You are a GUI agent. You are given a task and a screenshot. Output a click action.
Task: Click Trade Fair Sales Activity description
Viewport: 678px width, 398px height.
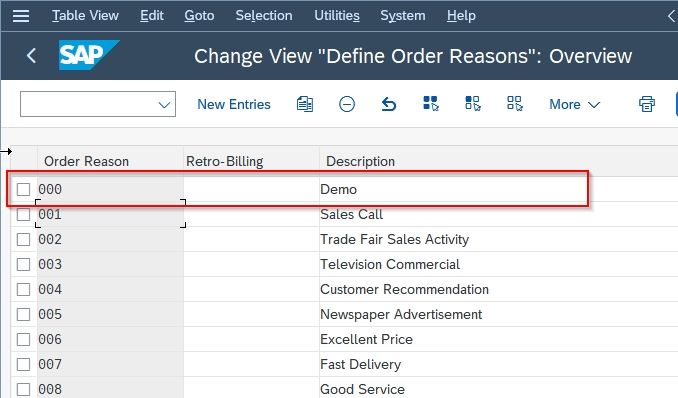[499, 239]
